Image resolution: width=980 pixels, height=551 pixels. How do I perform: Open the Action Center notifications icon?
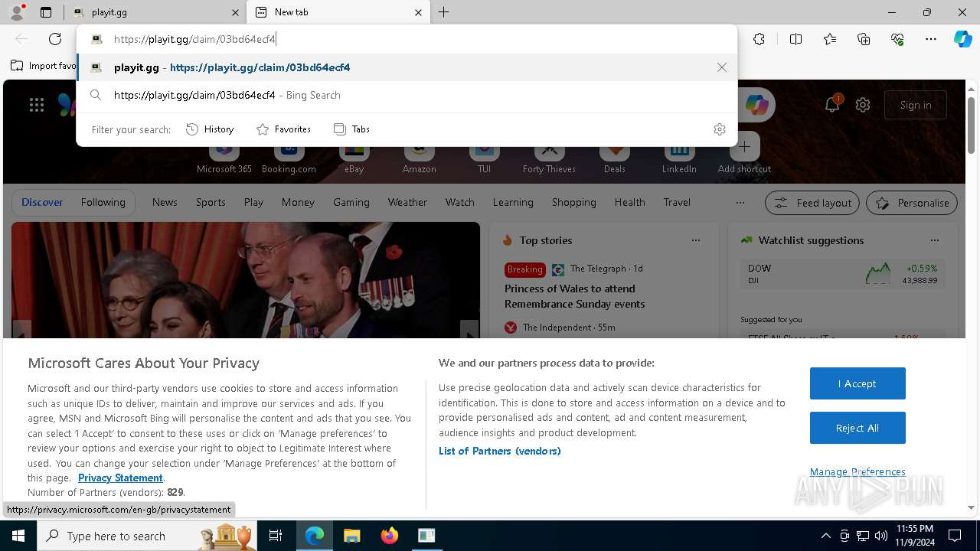click(955, 536)
